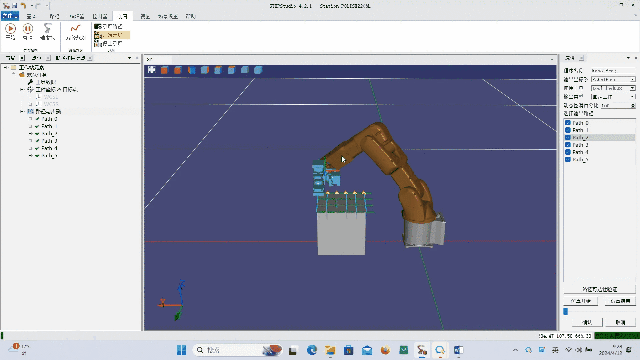The width and height of the screenshot is (640, 360).
Task: Click the Save icon in quick access toolbar
Action: (x=15, y=6)
